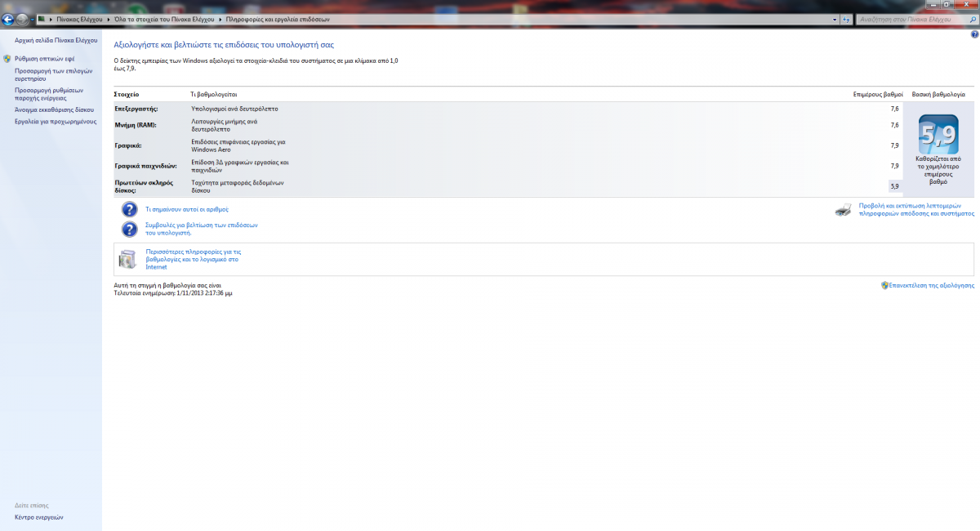Open 'Κέντρο ενεργειών' link
This screenshot has width=980, height=531.
(38, 517)
